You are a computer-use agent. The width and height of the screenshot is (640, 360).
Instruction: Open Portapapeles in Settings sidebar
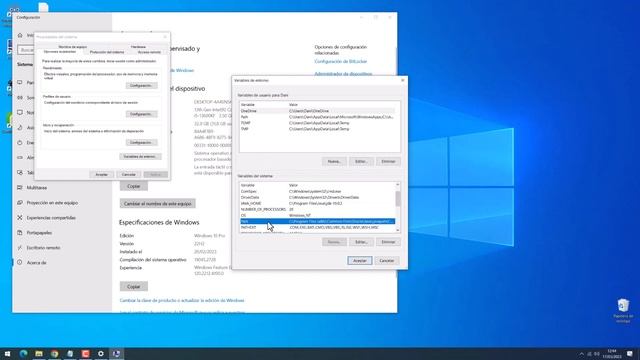point(39,233)
